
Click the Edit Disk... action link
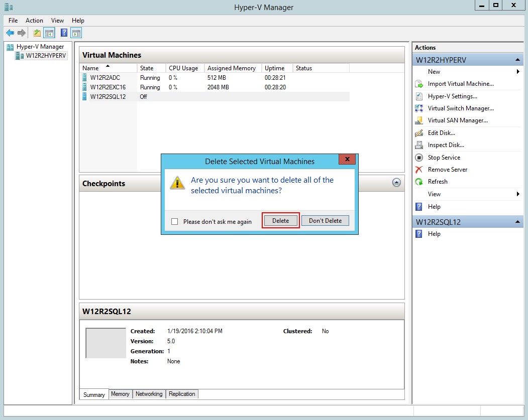pos(442,133)
